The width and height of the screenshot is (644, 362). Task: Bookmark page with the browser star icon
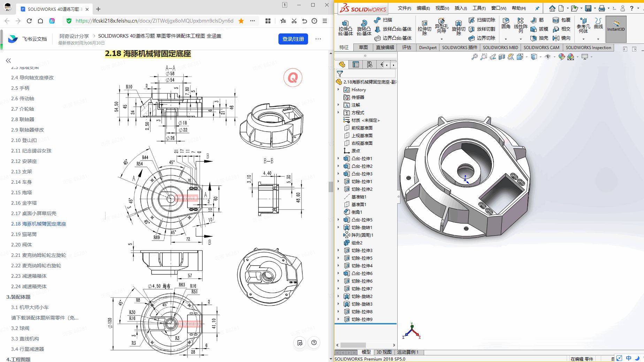pos(241,21)
